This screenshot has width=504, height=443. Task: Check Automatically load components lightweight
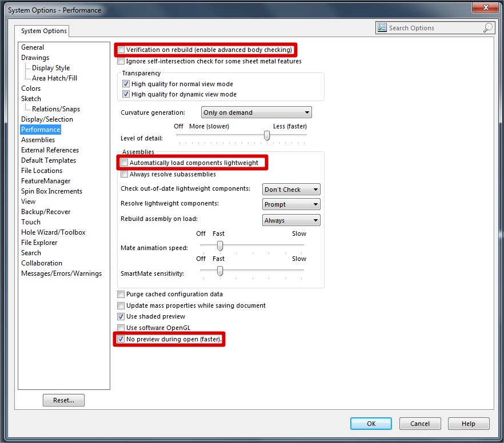[124, 163]
